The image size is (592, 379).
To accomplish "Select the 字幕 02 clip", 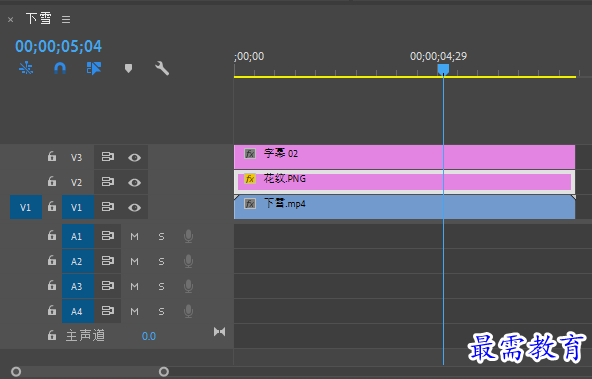I will coord(404,157).
